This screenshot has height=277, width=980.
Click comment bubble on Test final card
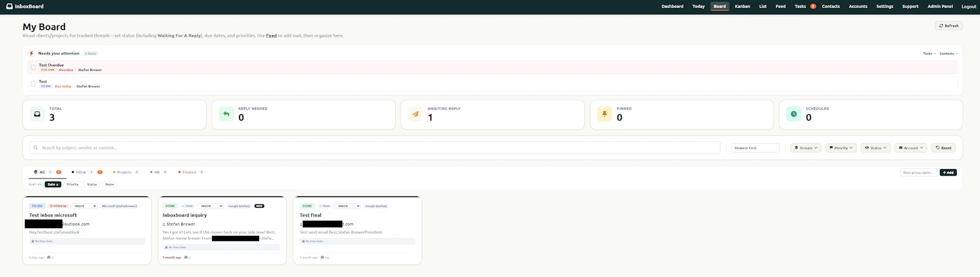(323, 257)
